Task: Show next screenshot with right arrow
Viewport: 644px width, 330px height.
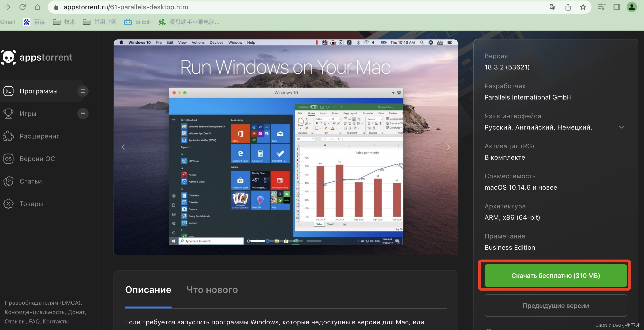Action: coord(449,147)
